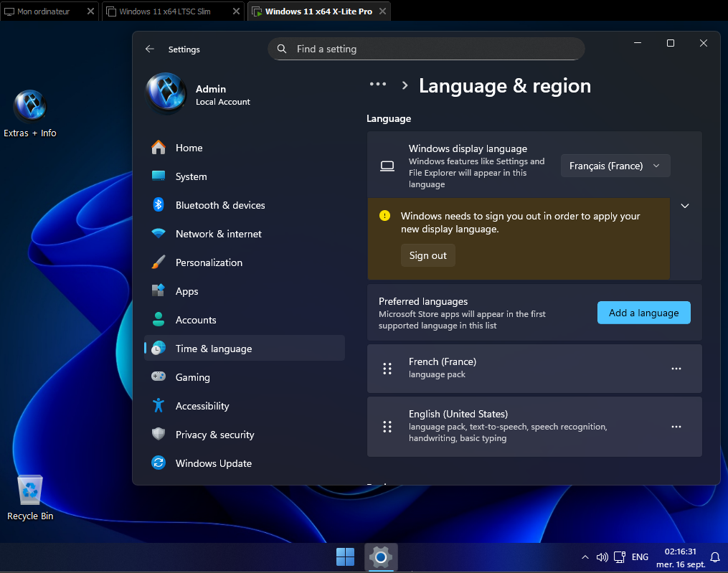728x573 pixels.
Task: Click the drag handle for English (United States)
Action: pos(387,427)
